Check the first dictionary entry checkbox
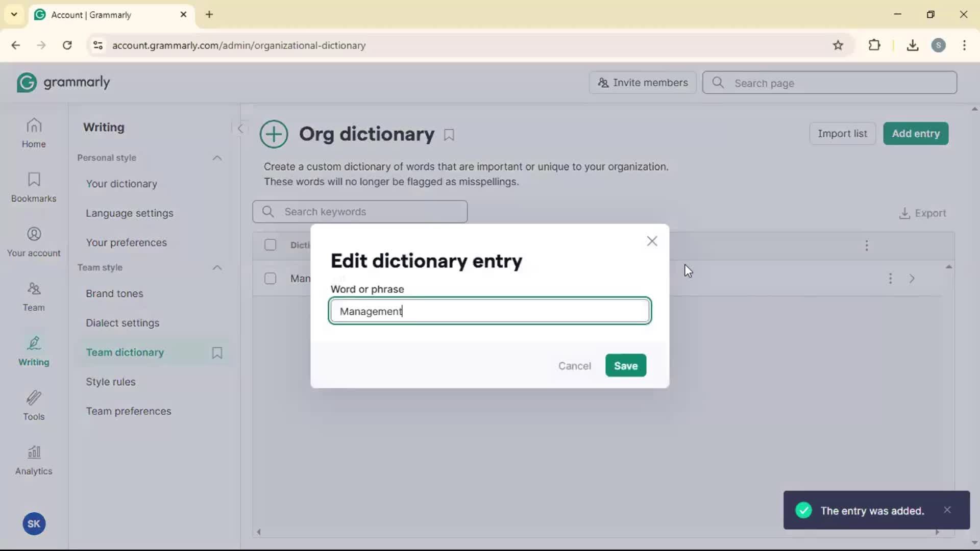Viewport: 980px width, 551px height. point(270,279)
